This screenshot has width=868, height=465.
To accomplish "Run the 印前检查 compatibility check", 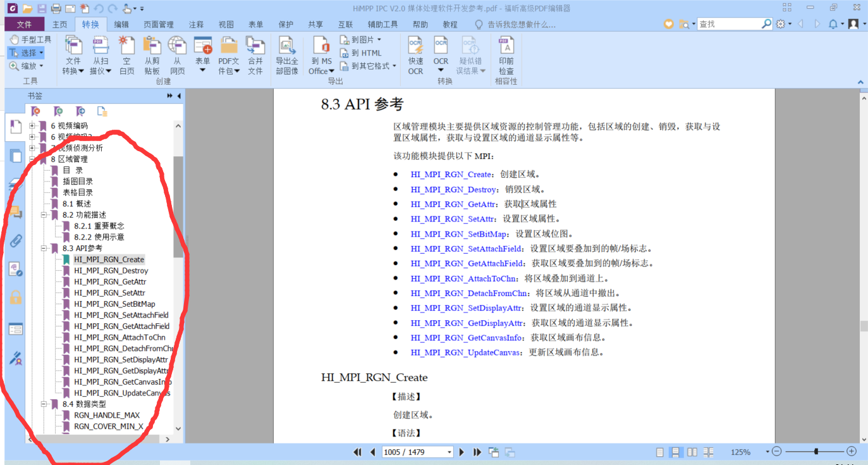I will 506,54.
